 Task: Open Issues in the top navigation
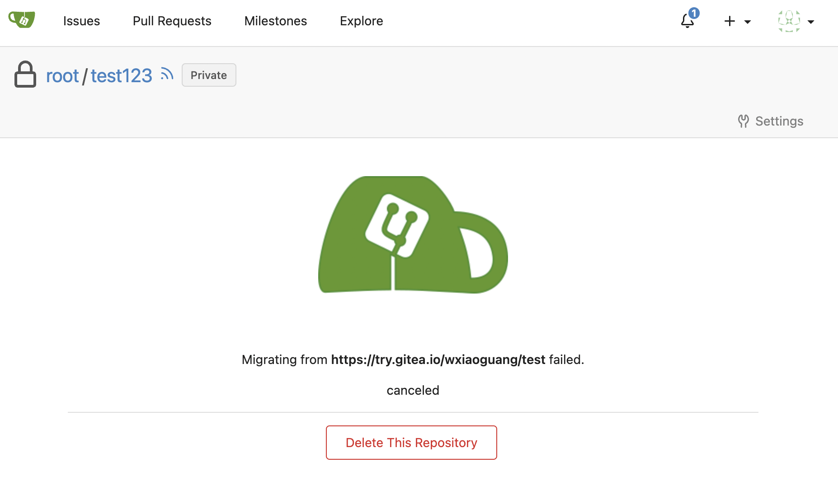pos(81,21)
